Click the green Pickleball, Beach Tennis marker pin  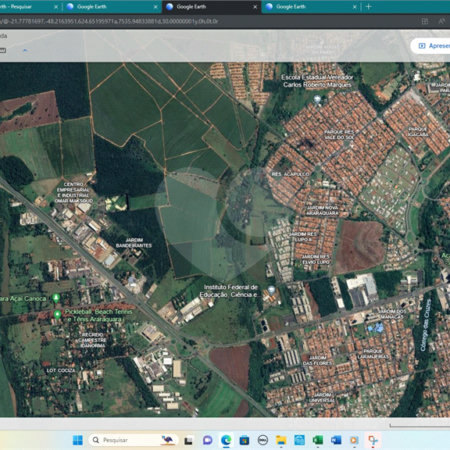(57, 314)
